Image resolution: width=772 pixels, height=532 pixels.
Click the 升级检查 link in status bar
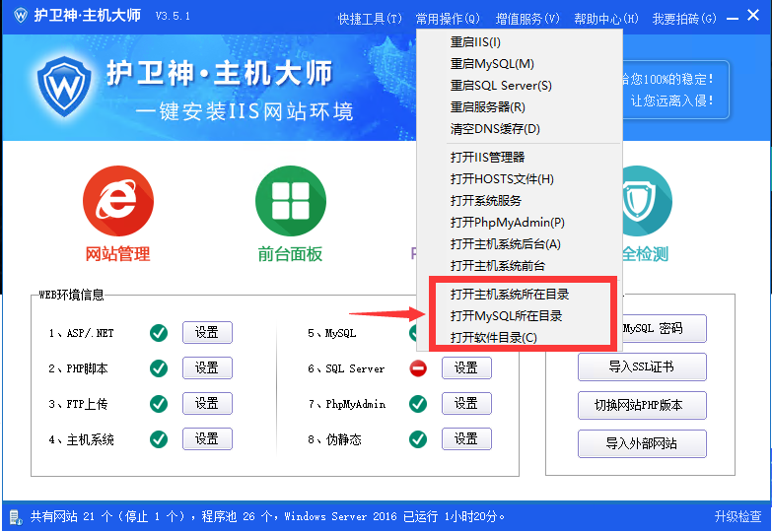[737, 516]
